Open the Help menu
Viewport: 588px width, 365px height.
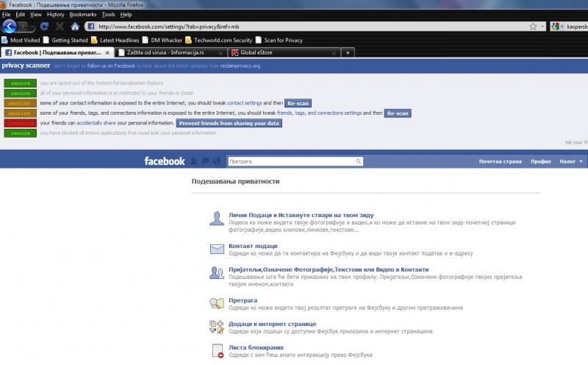pyautogui.click(x=126, y=14)
